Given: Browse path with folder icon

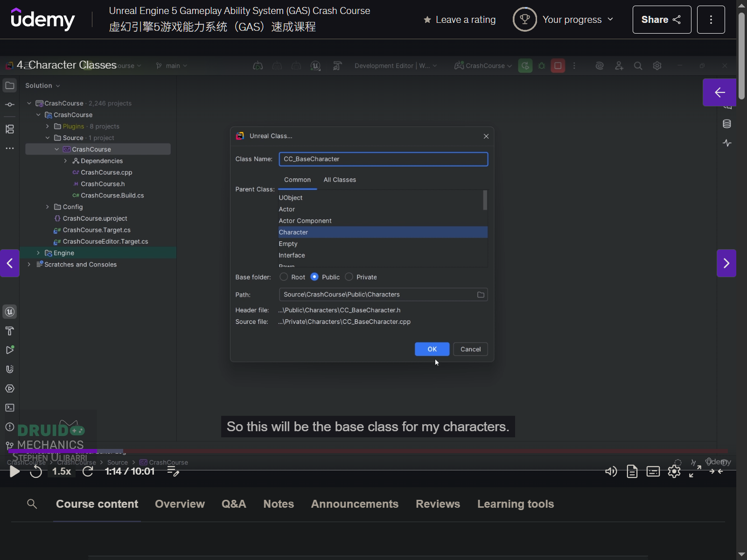Looking at the screenshot, I should pyautogui.click(x=481, y=294).
